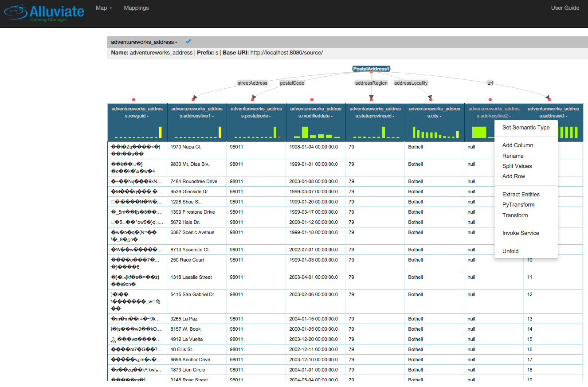Viewport: 588px width, 387px height.
Task: Select Set Semantic Type from the menu
Action: pyautogui.click(x=526, y=127)
